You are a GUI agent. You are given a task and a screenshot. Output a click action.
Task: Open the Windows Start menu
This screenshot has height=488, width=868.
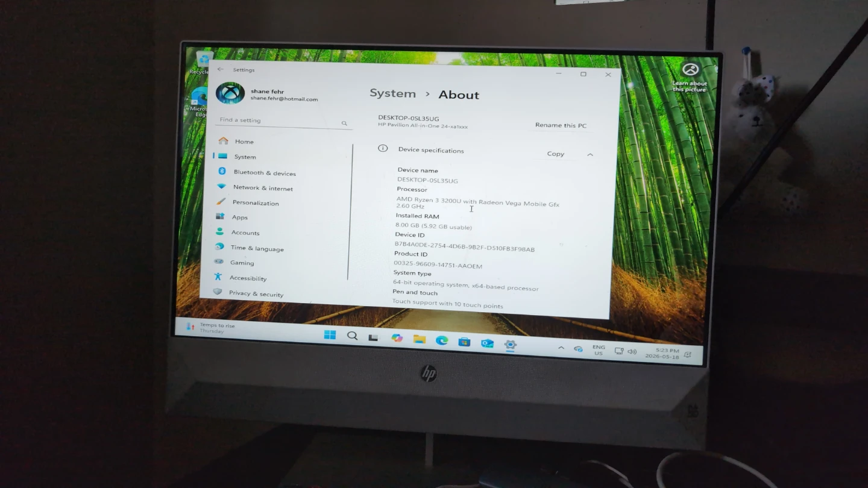point(330,335)
